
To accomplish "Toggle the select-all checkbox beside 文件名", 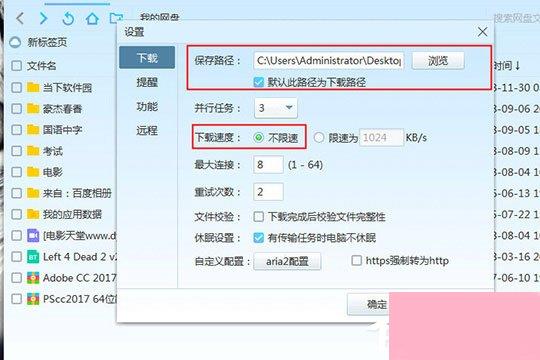I will tap(16, 65).
